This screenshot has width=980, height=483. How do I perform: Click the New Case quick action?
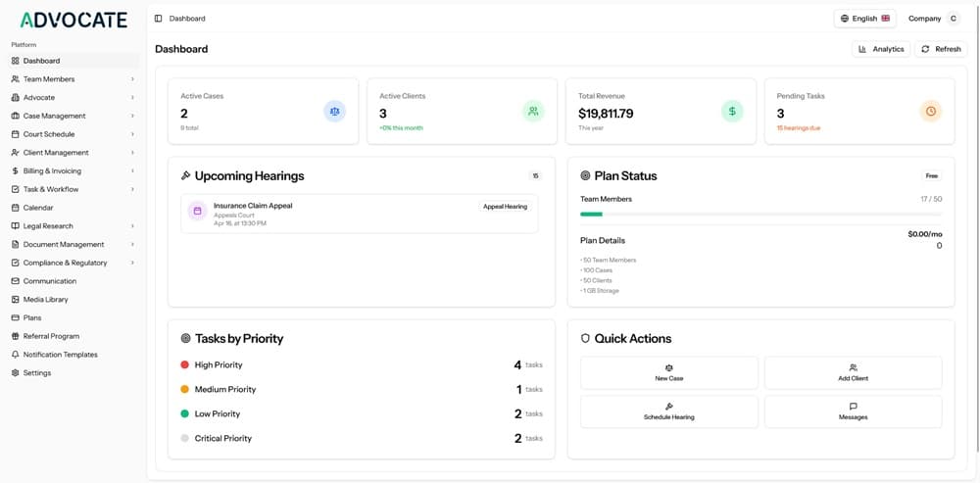click(x=669, y=372)
